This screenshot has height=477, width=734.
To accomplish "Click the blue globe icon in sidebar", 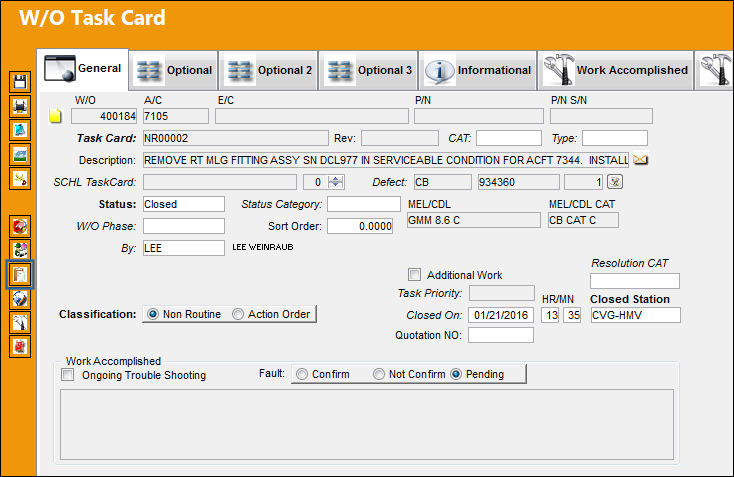I will pos(20,299).
